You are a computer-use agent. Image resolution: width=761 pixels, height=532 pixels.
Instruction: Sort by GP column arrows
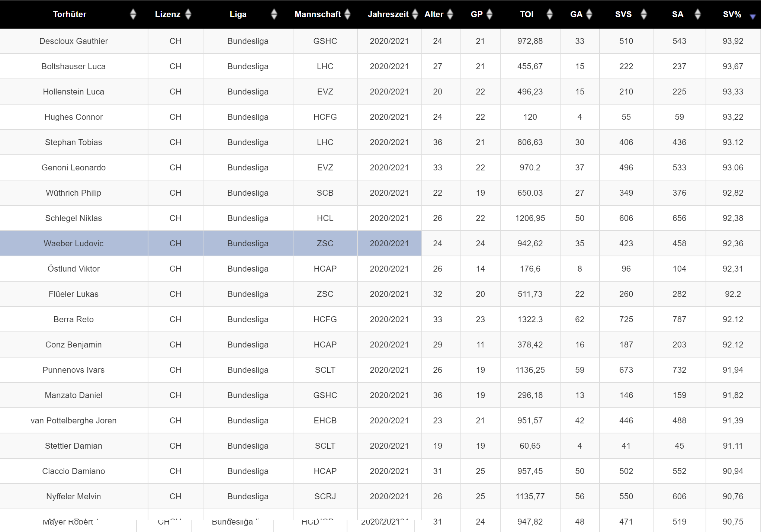[x=489, y=15]
